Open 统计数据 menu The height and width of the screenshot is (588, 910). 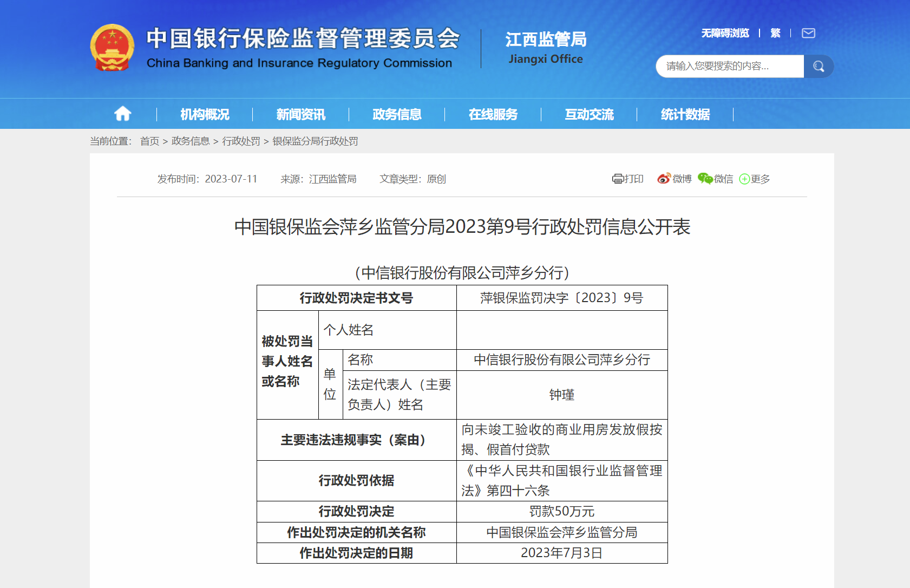[x=685, y=114]
